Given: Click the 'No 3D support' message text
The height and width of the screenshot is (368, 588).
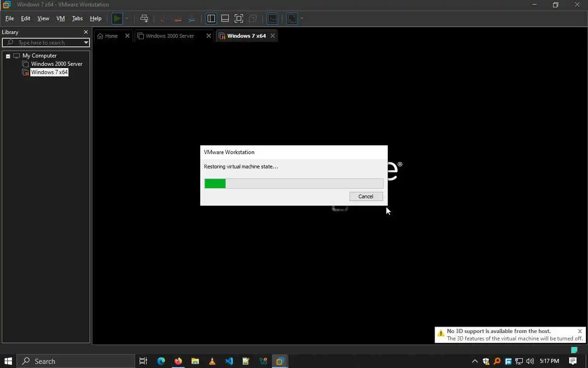Looking at the screenshot, I should 499,331.
